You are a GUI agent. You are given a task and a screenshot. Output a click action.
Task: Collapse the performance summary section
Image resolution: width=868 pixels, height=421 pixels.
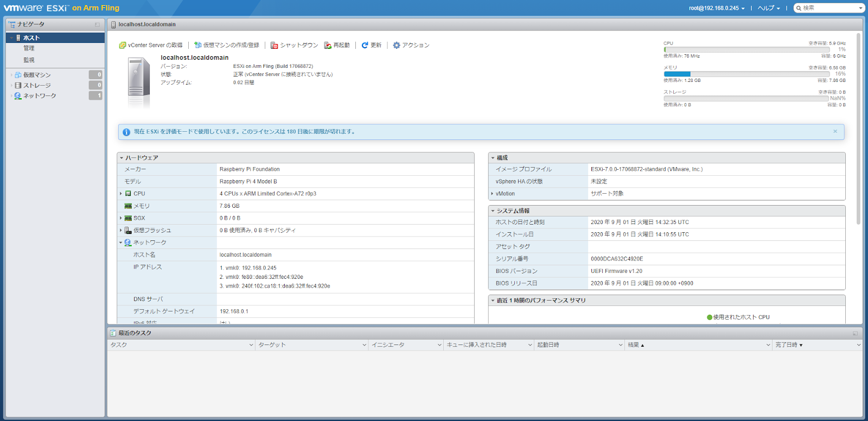tap(493, 301)
